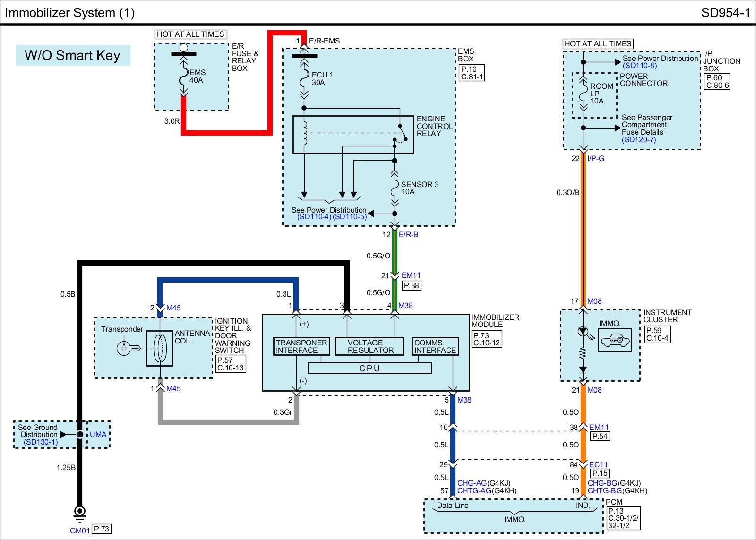Viewport: 756px width, 540px height.
Task: Follow the SD130-1 ground distribution link
Action: 41,442
